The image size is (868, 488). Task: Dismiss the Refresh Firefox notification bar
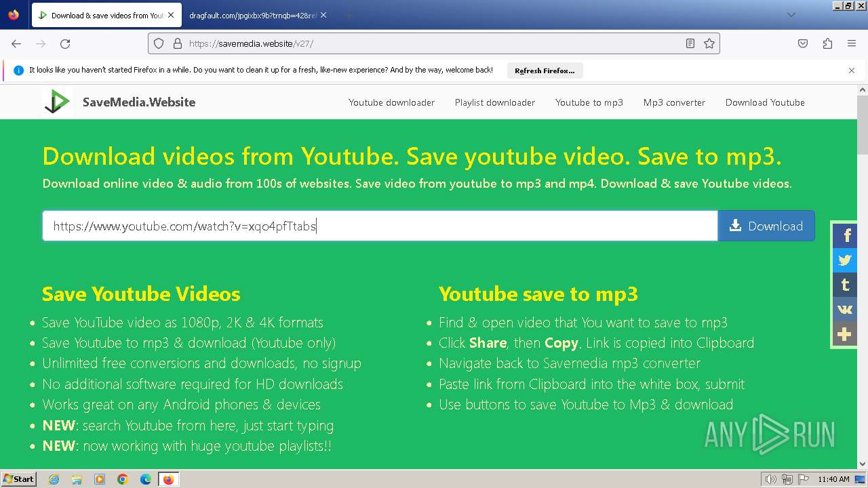click(852, 70)
